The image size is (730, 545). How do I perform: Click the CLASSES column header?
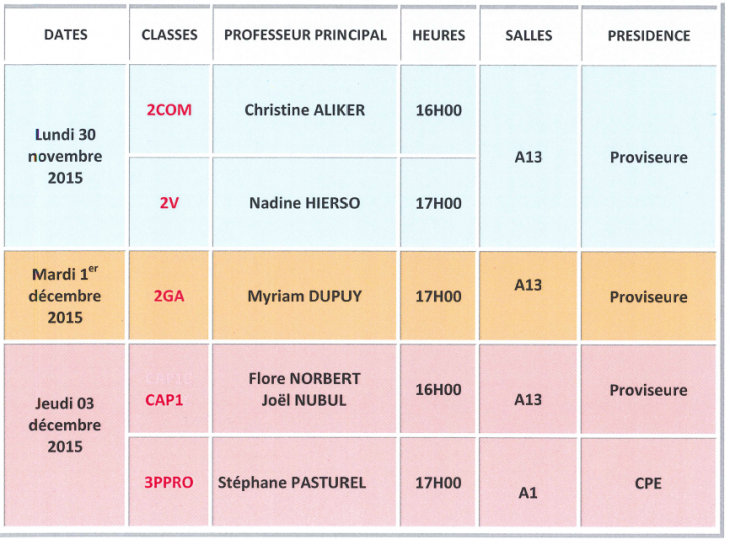169,35
